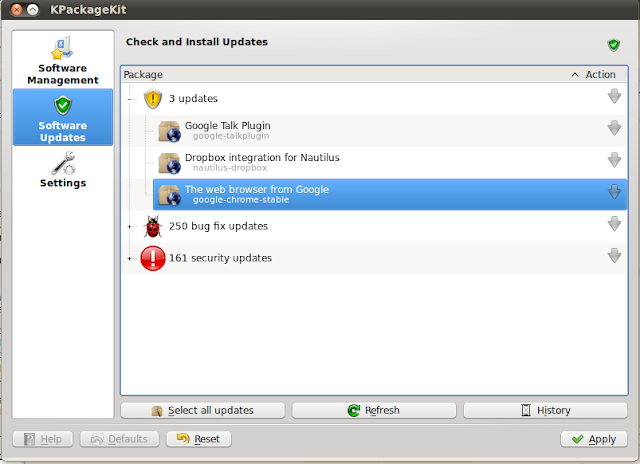Click the titlebar arrow button beside close
640x464 pixels.
point(33,9)
